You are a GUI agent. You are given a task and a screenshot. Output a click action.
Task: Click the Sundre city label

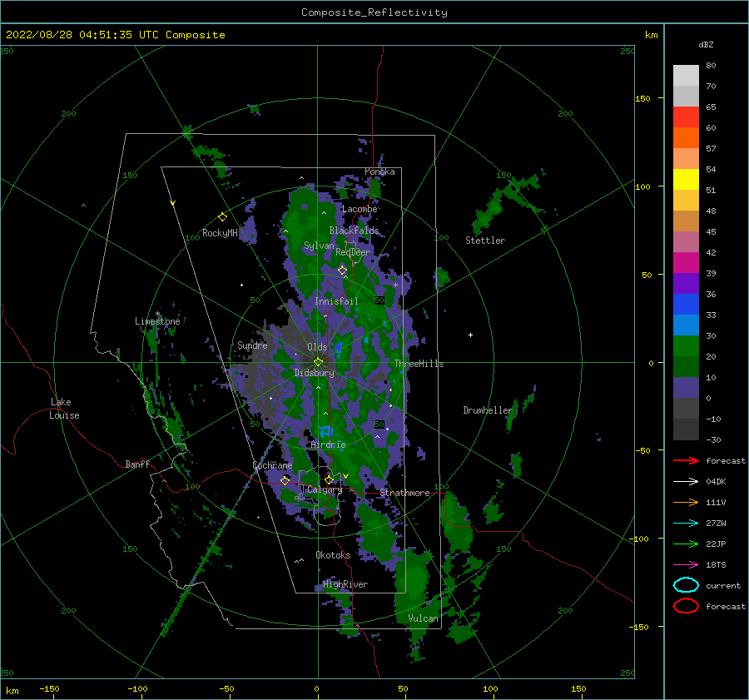pos(252,345)
